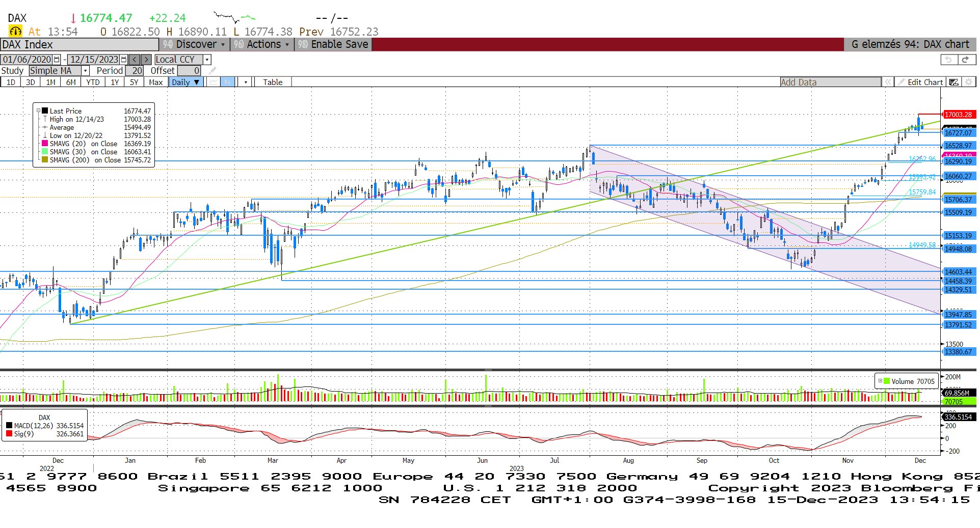Select the 1Y range tab
This screenshot has height=528, width=980.
tap(115, 82)
